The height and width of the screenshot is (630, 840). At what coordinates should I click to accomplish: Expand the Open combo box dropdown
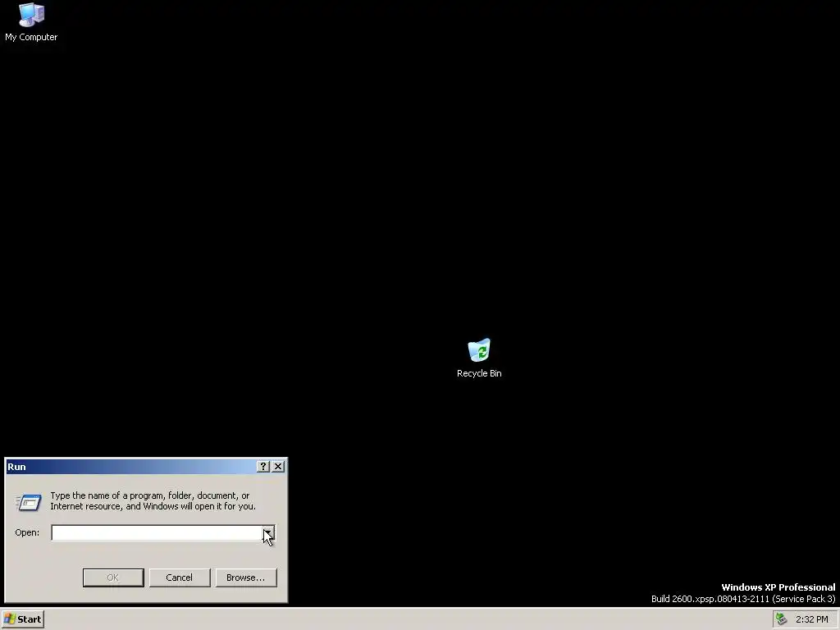coord(268,533)
